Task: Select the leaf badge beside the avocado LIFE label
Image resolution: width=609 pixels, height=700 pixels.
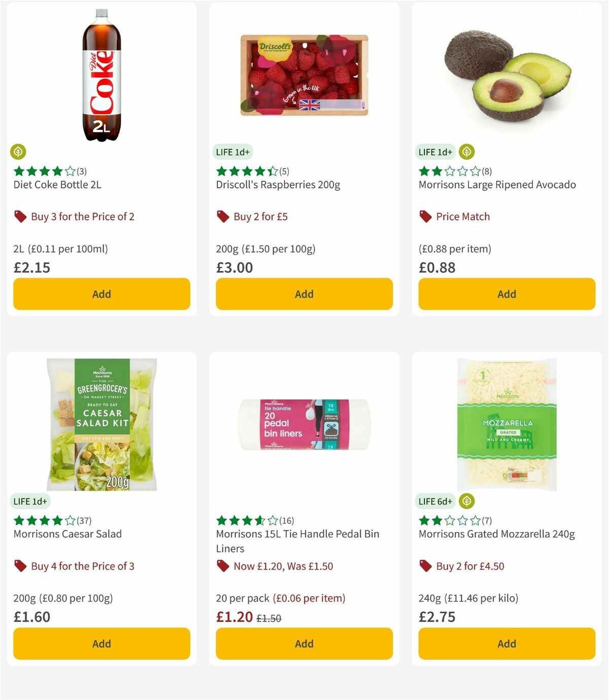Action: [x=466, y=152]
